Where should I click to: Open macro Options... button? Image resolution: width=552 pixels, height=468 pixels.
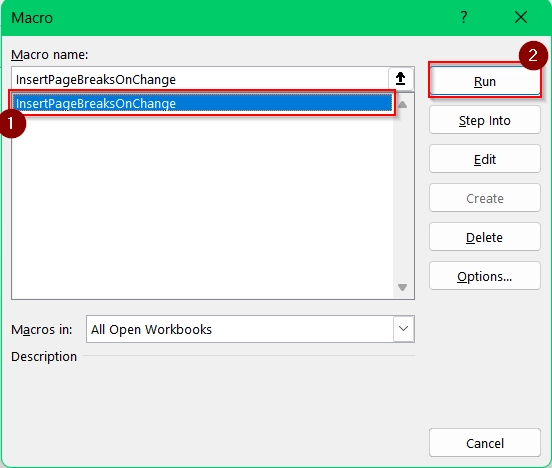point(485,276)
